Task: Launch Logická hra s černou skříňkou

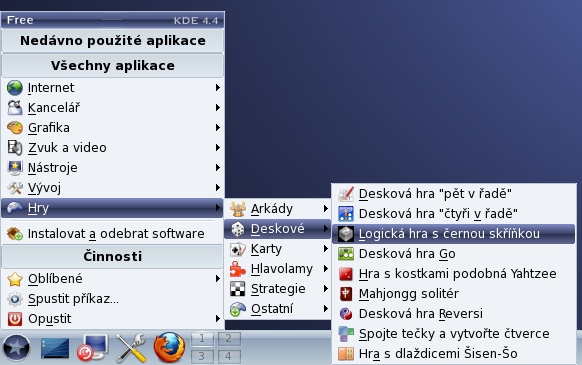Action: point(454,234)
